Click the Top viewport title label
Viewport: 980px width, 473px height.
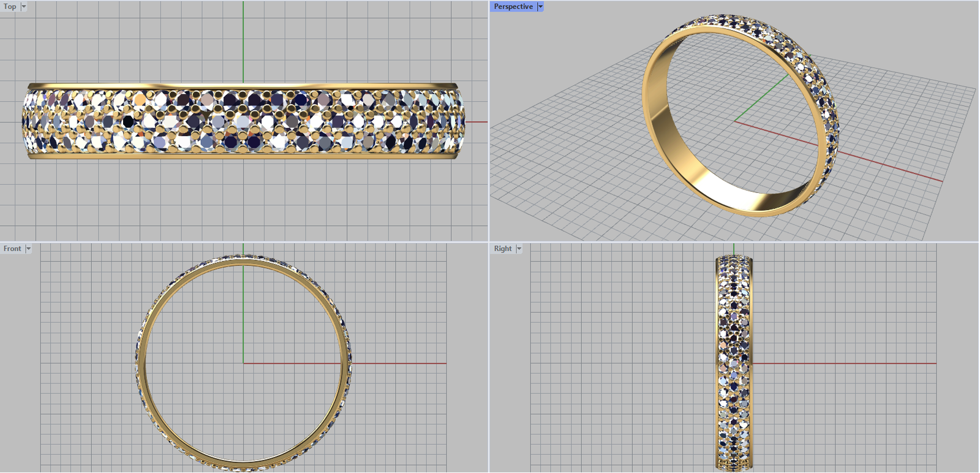(10, 7)
